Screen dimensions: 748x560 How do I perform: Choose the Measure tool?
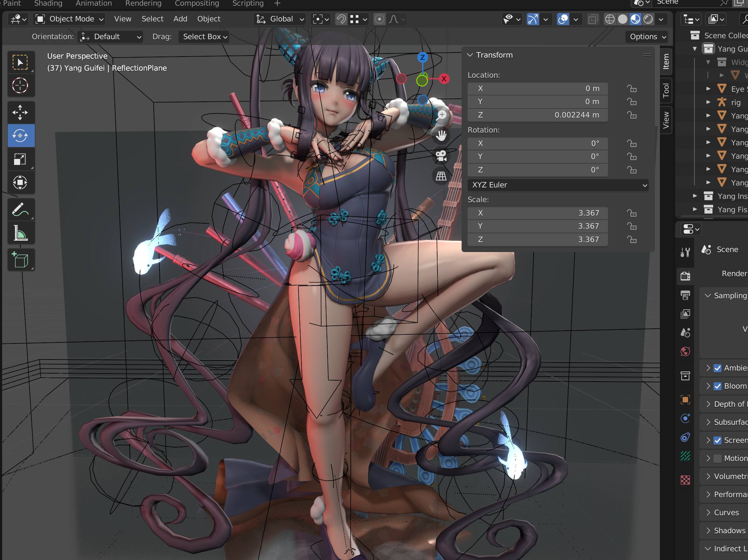pyautogui.click(x=20, y=233)
